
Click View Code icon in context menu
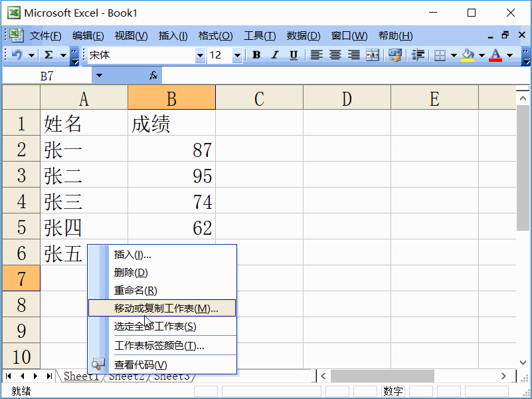tap(98, 364)
